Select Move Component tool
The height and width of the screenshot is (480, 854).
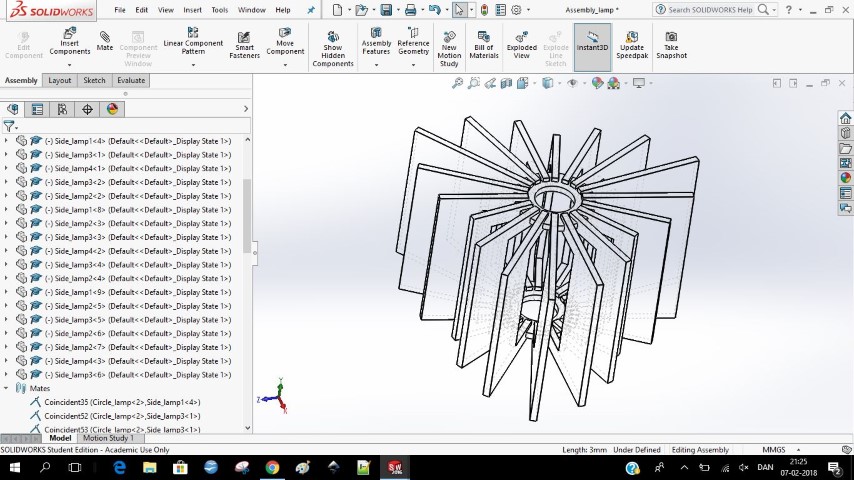click(285, 41)
